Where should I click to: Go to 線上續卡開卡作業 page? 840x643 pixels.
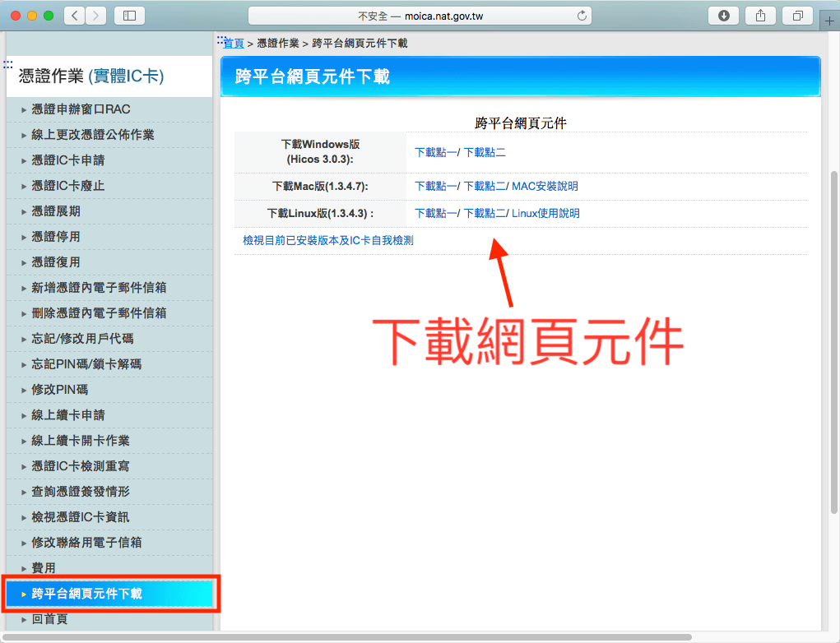81,441
